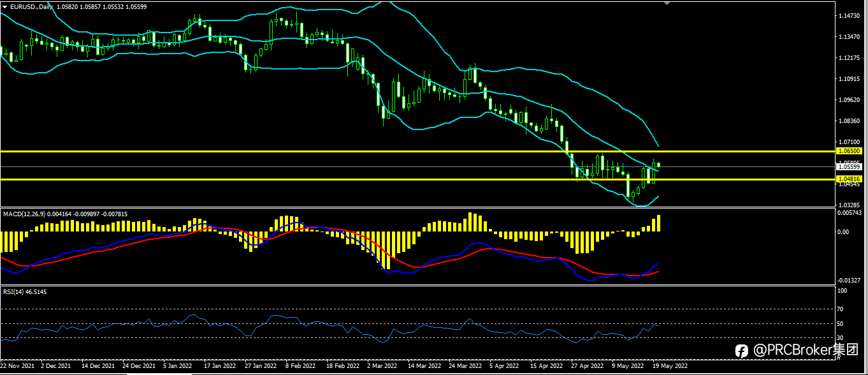Select the yellow 1.06500 price label
Viewport: 868px width, 375px height.
pos(850,151)
